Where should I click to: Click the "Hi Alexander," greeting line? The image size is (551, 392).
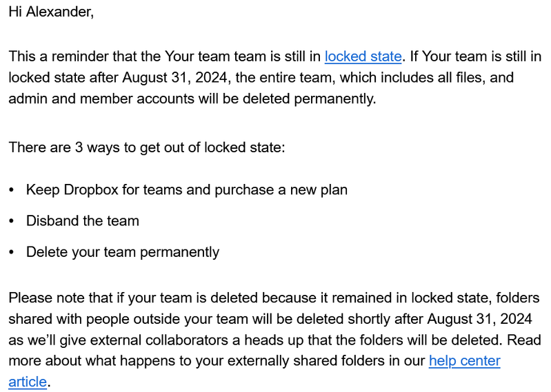51,13
